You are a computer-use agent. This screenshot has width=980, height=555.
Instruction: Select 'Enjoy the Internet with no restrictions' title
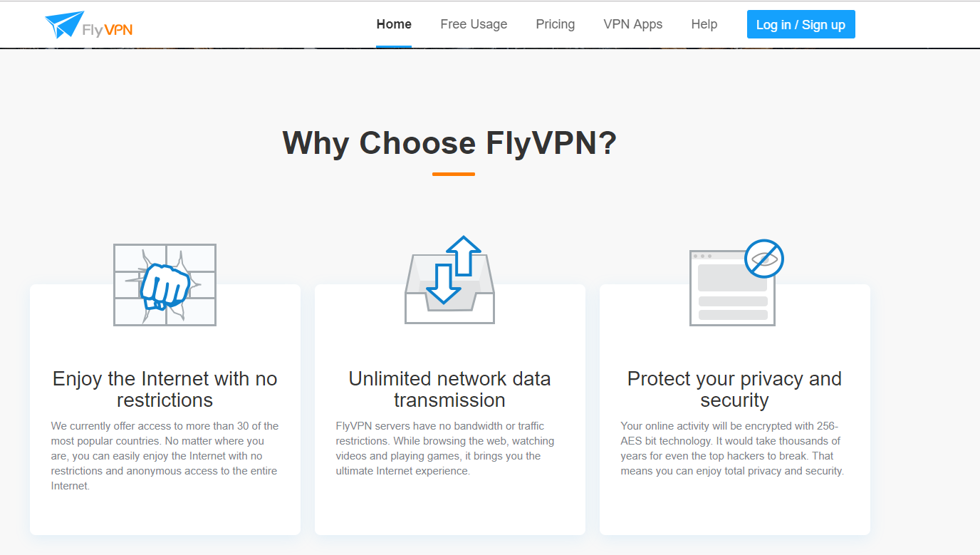(165, 389)
